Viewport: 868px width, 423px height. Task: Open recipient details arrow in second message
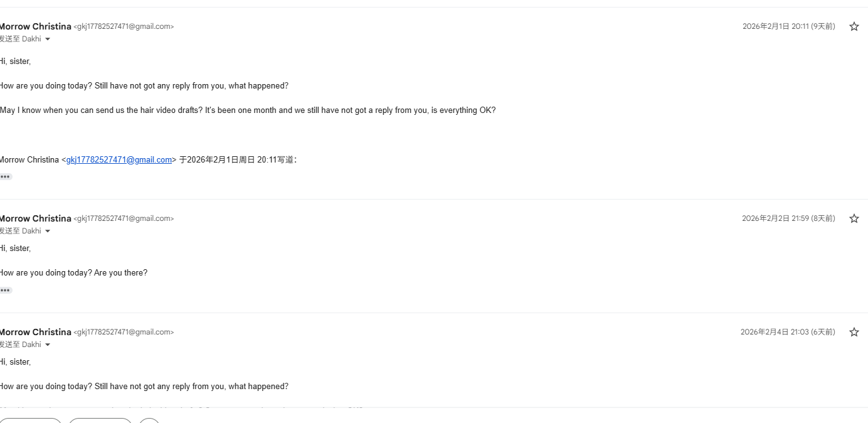coord(48,231)
